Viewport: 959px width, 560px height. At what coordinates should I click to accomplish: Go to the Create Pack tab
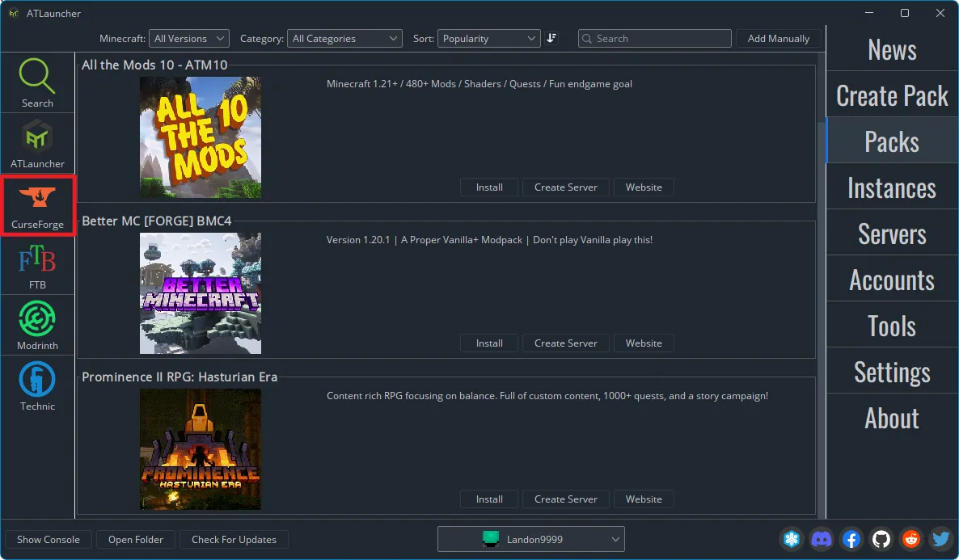click(892, 95)
